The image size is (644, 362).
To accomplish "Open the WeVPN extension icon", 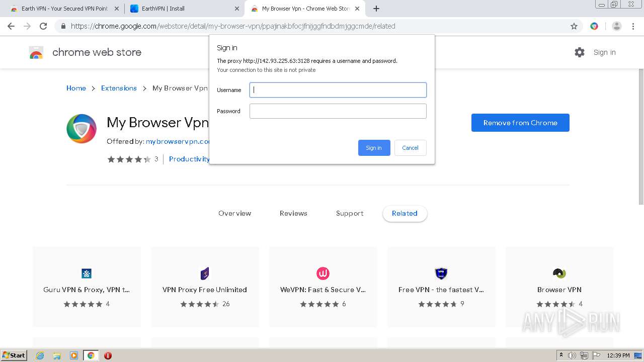I will pos(323,274).
